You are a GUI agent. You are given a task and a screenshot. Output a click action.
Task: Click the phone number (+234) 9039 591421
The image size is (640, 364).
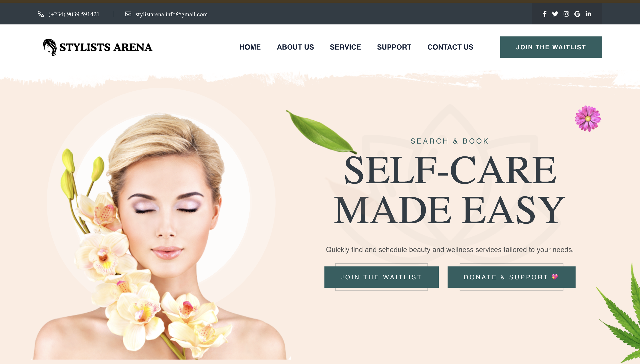point(74,14)
